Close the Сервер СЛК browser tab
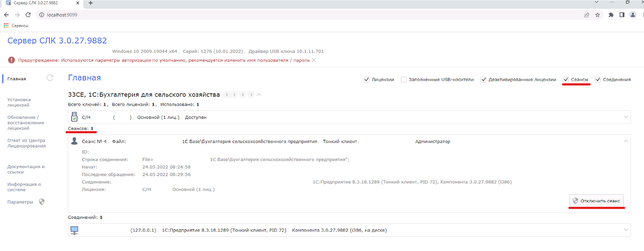Viewport: 644px width, 251px height. [x=78, y=3]
